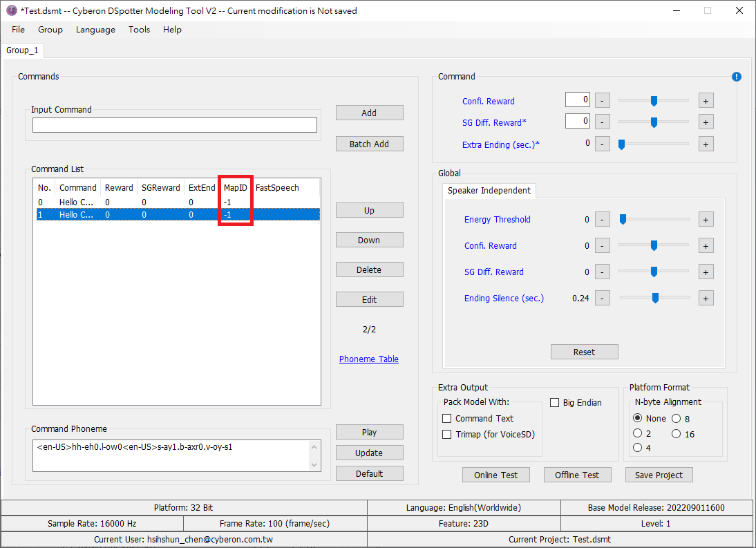The image size is (756, 548).
Task: Select command row No. 1
Action: [x=178, y=214]
